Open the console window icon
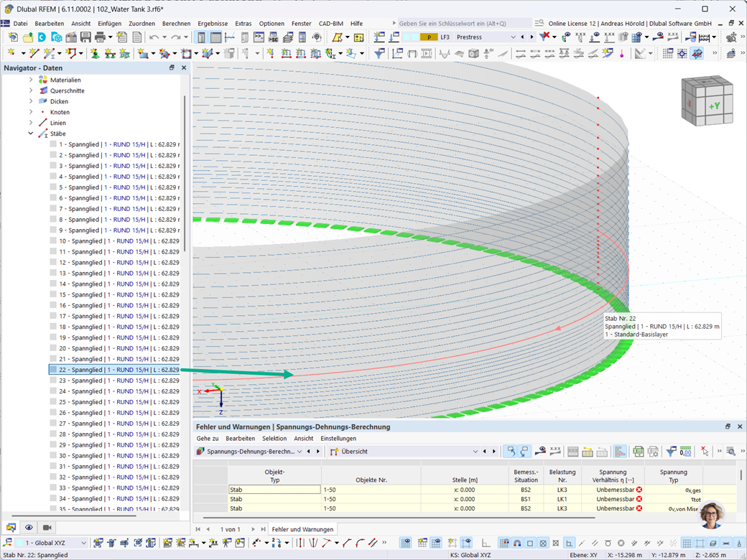The image size is (747, 560). [259, 37]
